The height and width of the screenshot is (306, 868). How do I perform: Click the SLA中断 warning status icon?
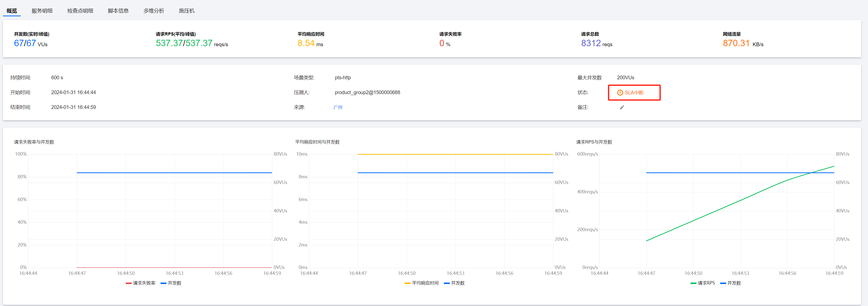coord(620,92)
